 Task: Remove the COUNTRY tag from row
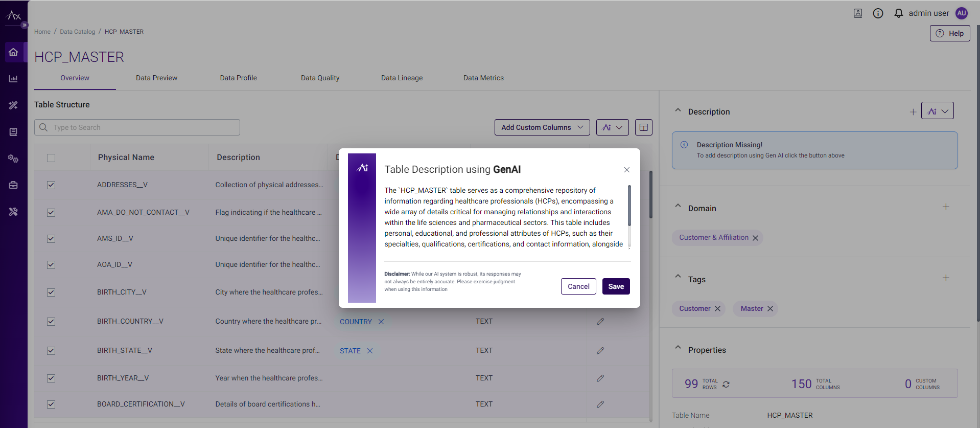coord(381,322)
